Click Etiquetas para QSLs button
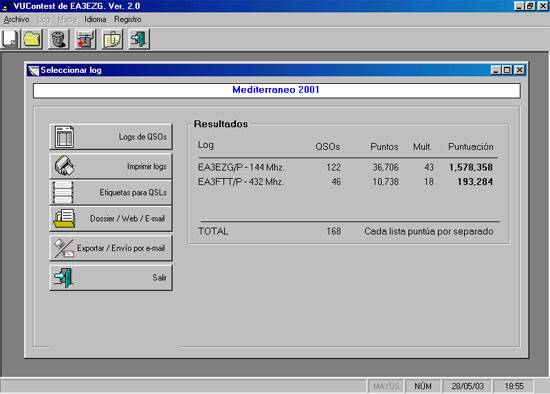The height and width of the screenshot is (394, 550). tap(111, 192)
